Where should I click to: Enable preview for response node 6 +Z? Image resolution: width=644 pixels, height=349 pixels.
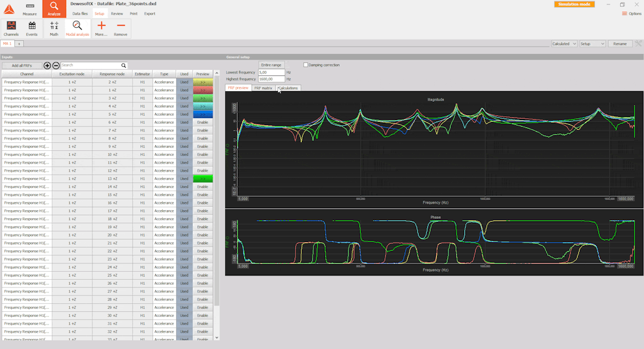203,123
